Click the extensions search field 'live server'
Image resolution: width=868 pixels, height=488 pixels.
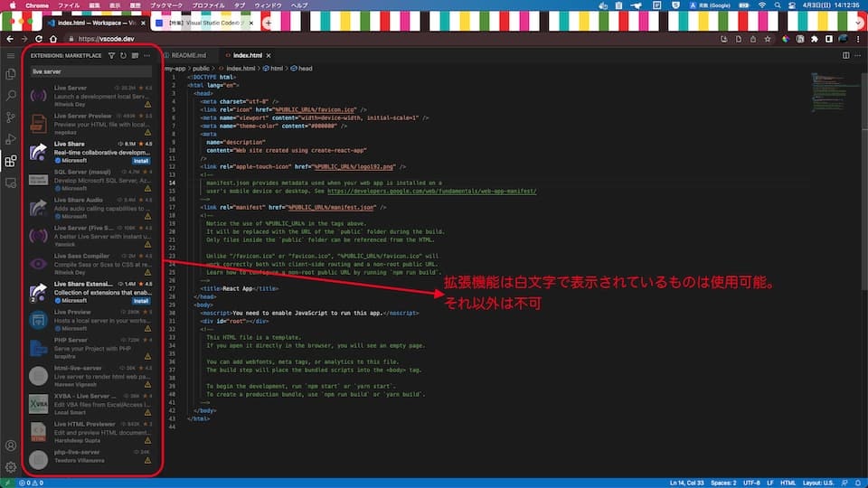tap(91, 71)
